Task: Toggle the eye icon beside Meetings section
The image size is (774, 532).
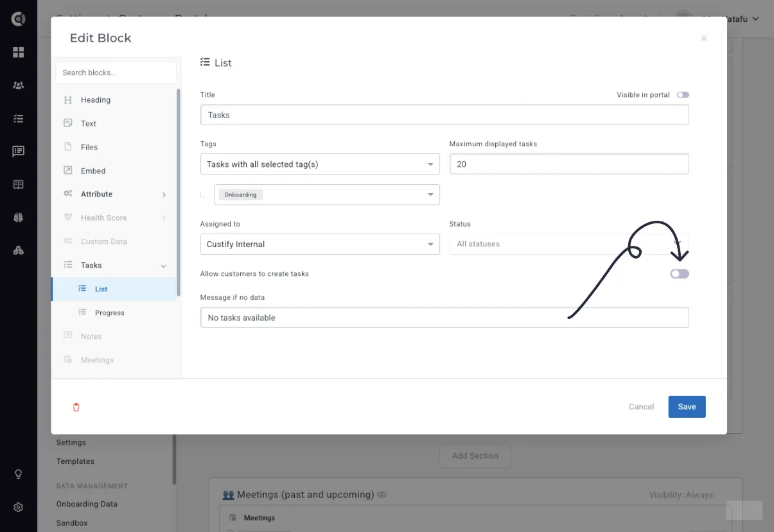Action: [382, 495]
